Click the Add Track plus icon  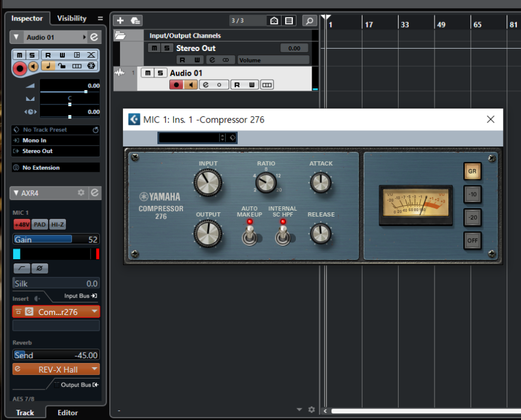click(120, 20)
